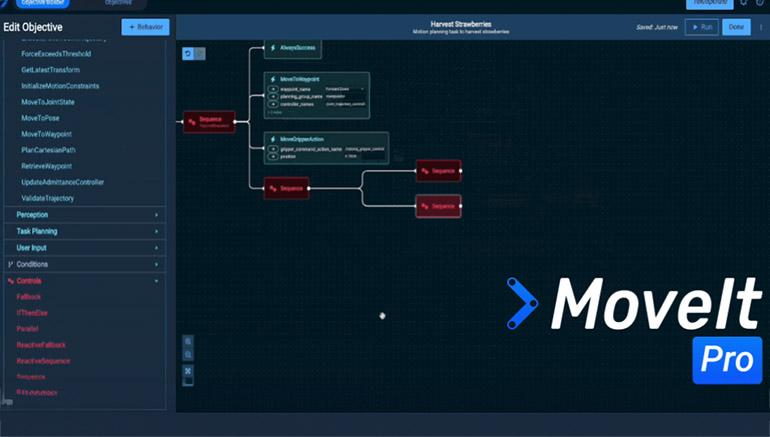This screenshot has height=437, width=770.
Task: Click the controller_names value field
Action: (345, 104)
